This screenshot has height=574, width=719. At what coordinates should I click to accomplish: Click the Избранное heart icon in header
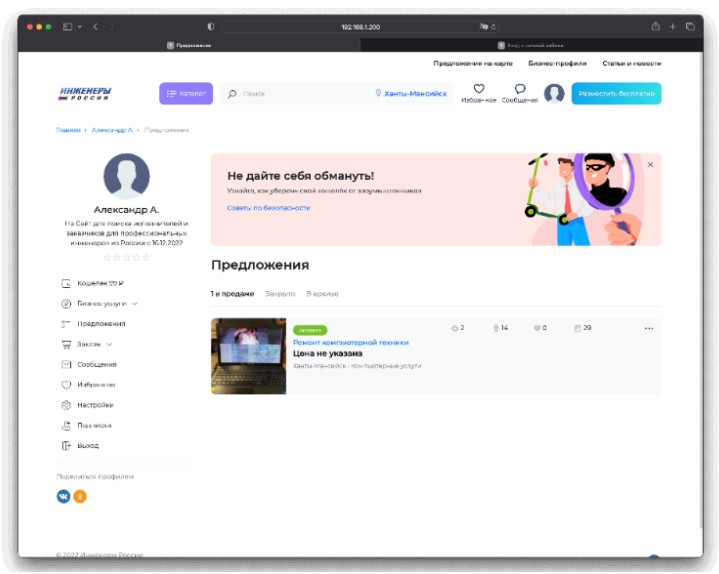[x=478, y=89]
